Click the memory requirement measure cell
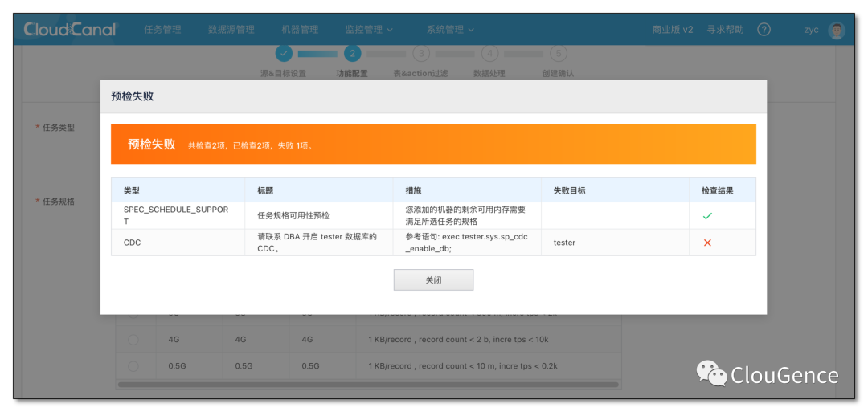The width and height of the screenshot is (868, 412). point(467,216)
